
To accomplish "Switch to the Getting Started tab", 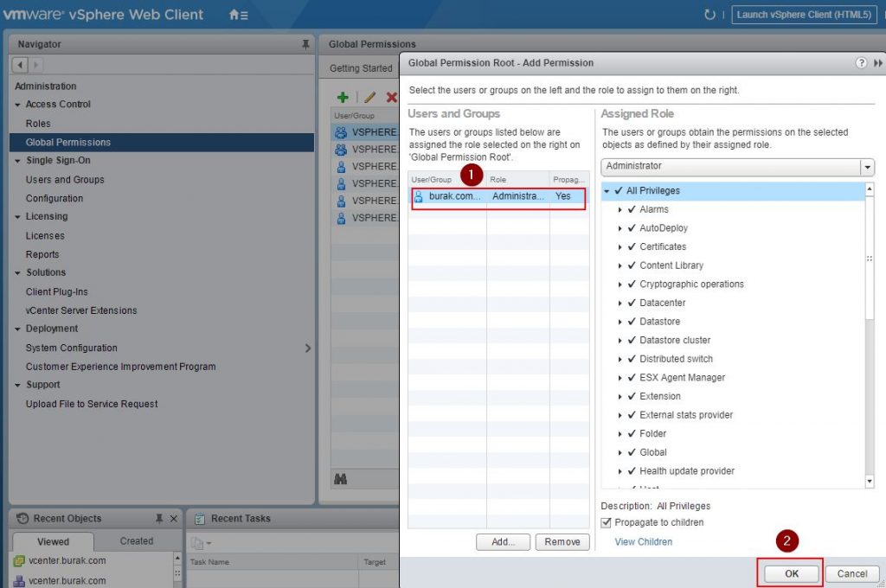I will pyautogui.click(x=361, y=68).
